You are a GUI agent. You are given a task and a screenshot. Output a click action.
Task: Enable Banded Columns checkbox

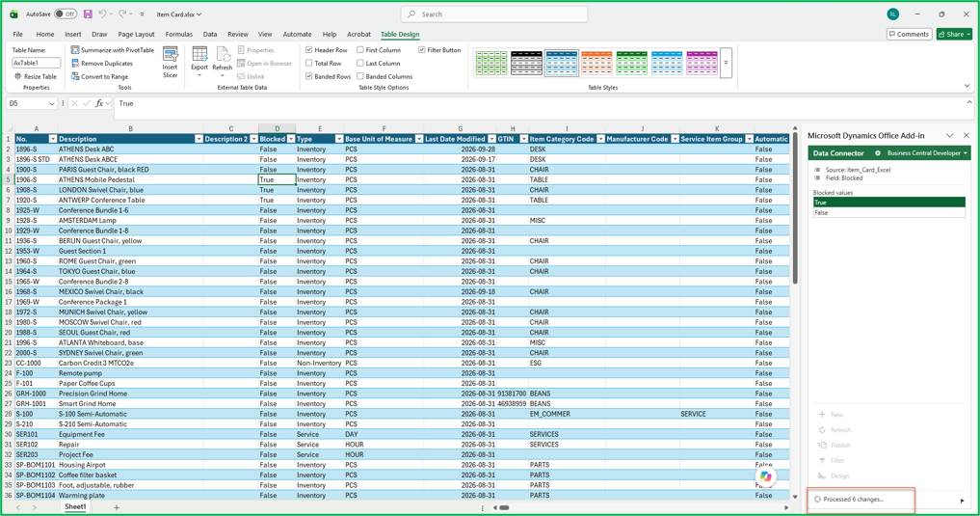(360, 76)
